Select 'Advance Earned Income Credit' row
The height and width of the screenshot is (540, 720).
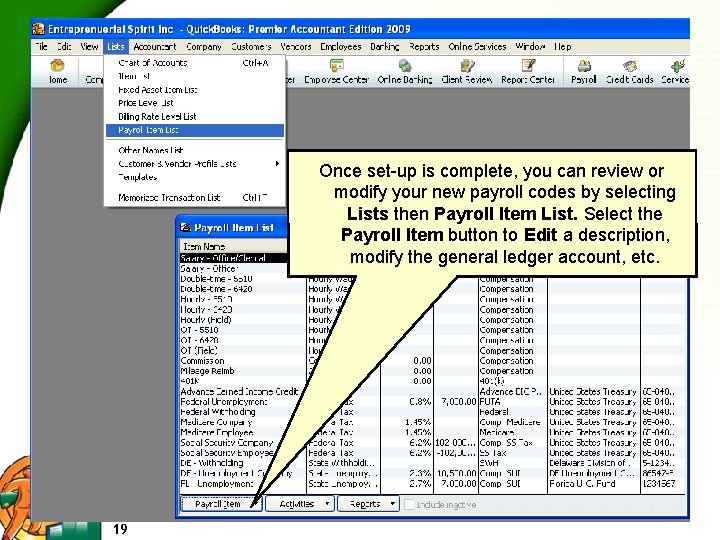click(x=243, y=391)
